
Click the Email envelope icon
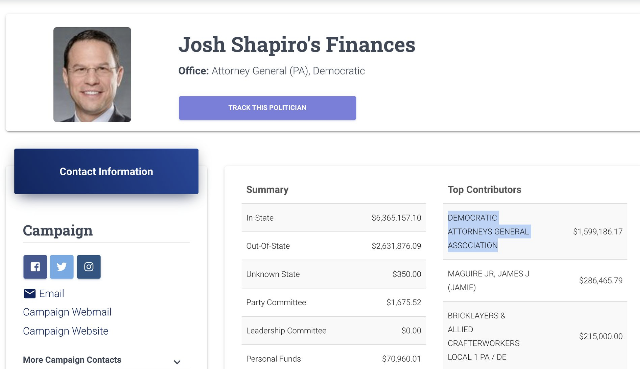pos(29,293)
